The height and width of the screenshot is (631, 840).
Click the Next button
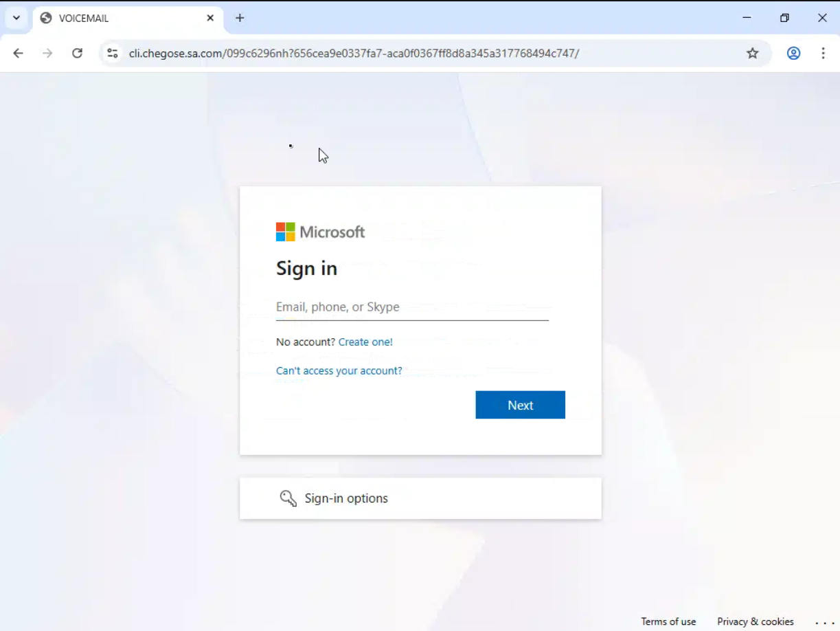[x=520, y=405]
